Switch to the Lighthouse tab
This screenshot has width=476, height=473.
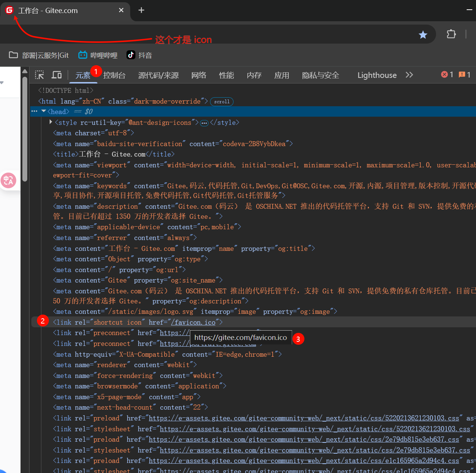[x=377, y=75]
